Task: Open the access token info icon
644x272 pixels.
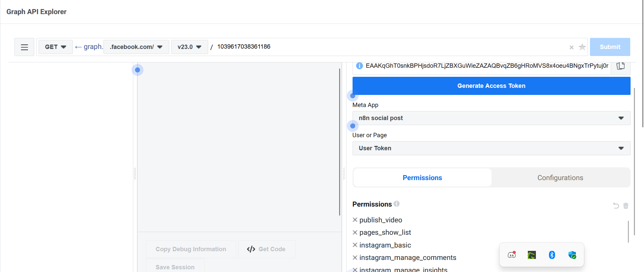Action: 359,66
